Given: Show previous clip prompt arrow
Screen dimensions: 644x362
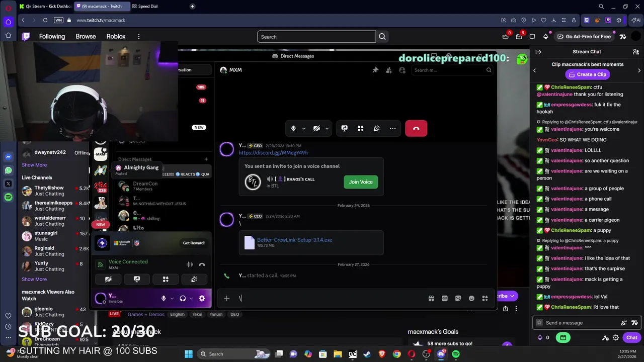Looking at the screenshot, I should (x=534, y=70).
